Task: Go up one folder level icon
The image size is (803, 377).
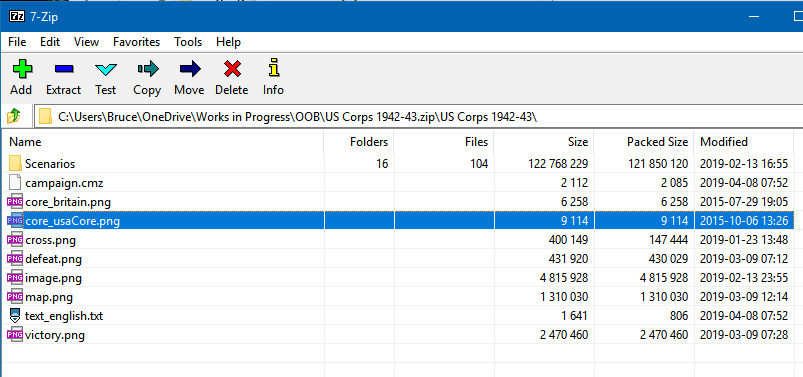Action: click(13, 116)
